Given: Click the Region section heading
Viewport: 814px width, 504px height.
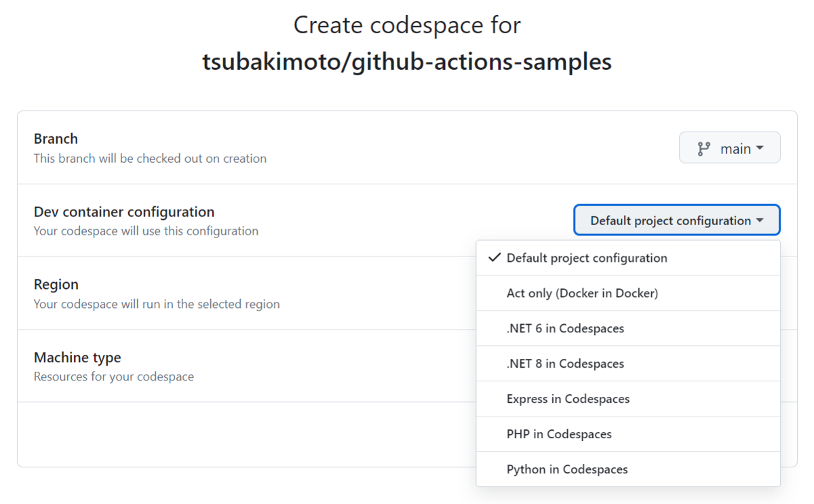Looking at the screenshot, I should [56, 284].
